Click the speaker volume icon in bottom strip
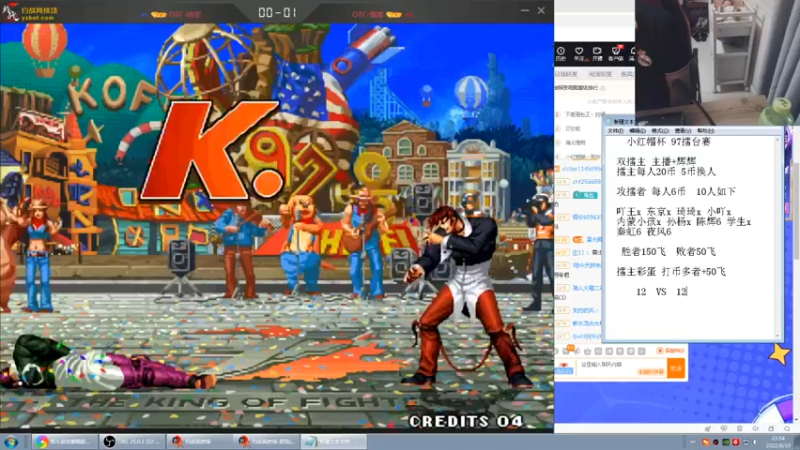The height and width of the screenshot is (450, 800). tap(756, 429)
